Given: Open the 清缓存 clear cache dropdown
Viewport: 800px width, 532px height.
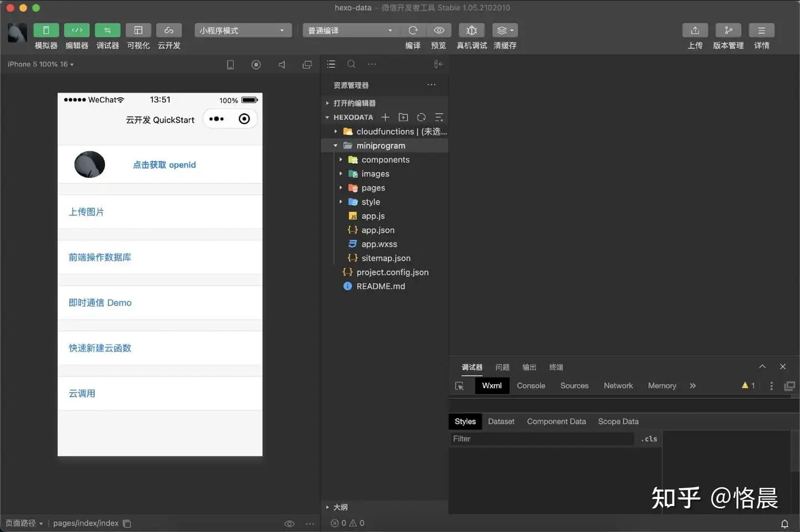Looking at the screenshot, I should coord(505,30).
